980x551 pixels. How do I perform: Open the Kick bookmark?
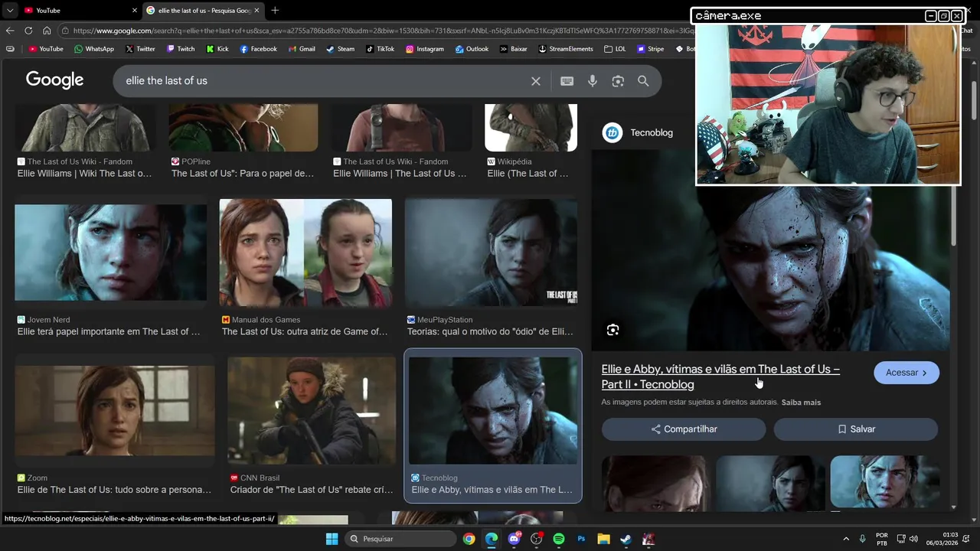pyautogui.click(x=217, y=49)
